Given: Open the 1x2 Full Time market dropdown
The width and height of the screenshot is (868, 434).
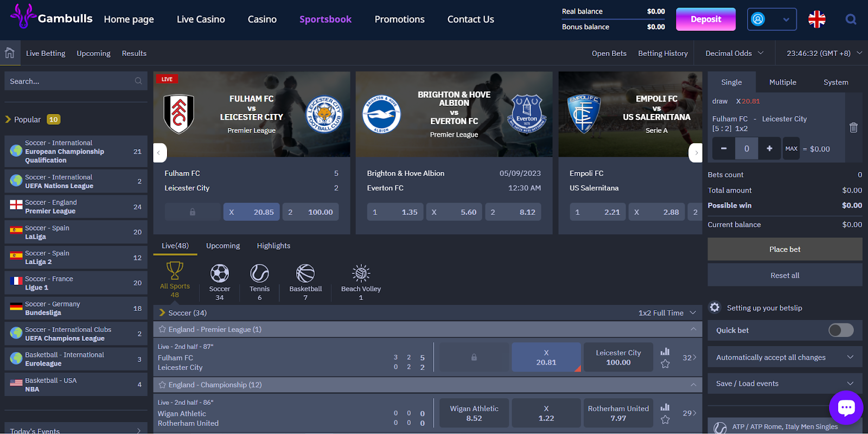Looking at the screenshot, I should pos(667,313).
